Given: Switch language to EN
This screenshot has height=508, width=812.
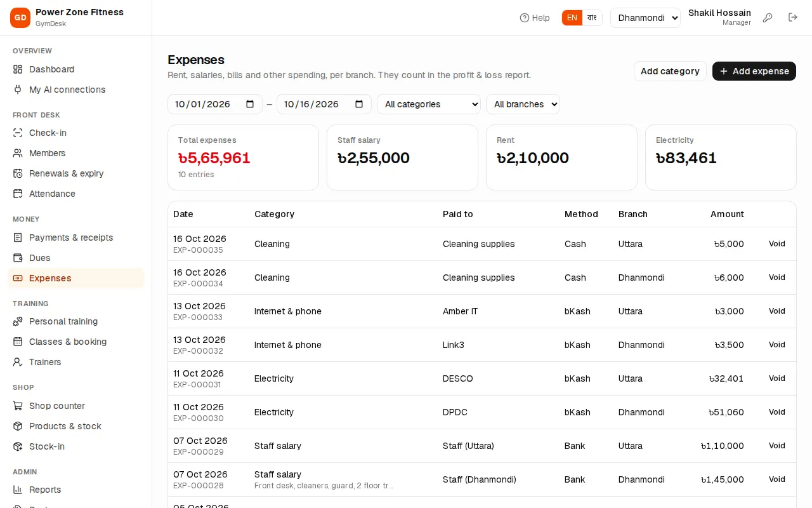Looking at the screenshot, I should click(x=572, y=18).
